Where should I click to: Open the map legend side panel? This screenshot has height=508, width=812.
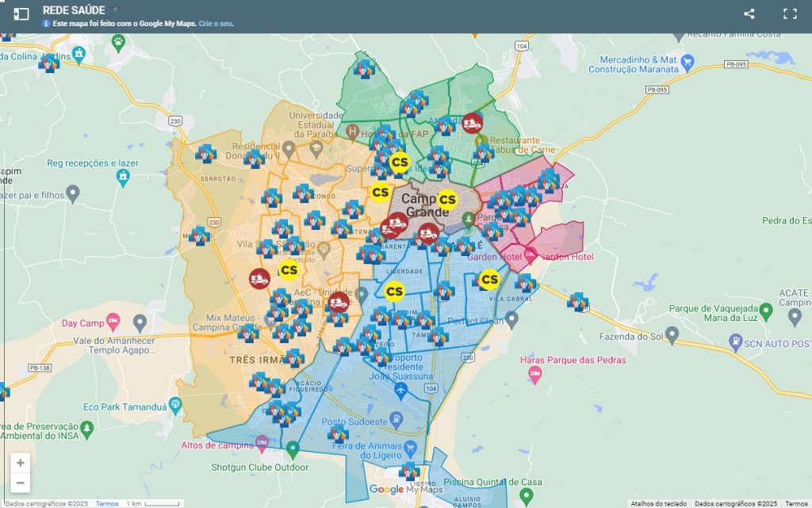pyautogui.click(x=21, y=13)
